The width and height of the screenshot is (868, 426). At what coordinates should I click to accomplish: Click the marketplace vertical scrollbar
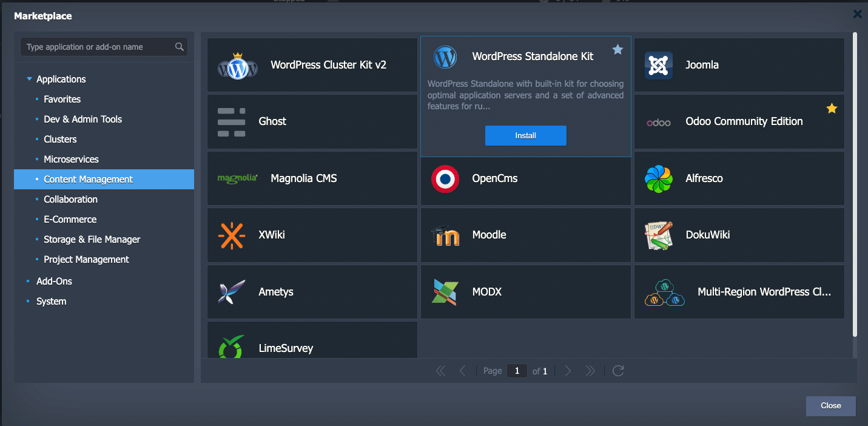pyautogui.click(x=855, y=184)
